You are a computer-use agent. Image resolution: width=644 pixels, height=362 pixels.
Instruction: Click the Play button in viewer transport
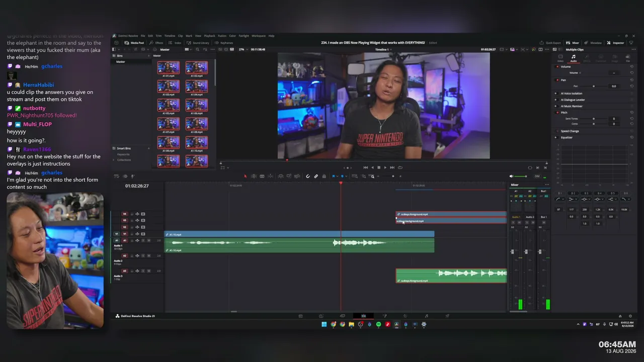pyautogui.click(x=385, y=167)
